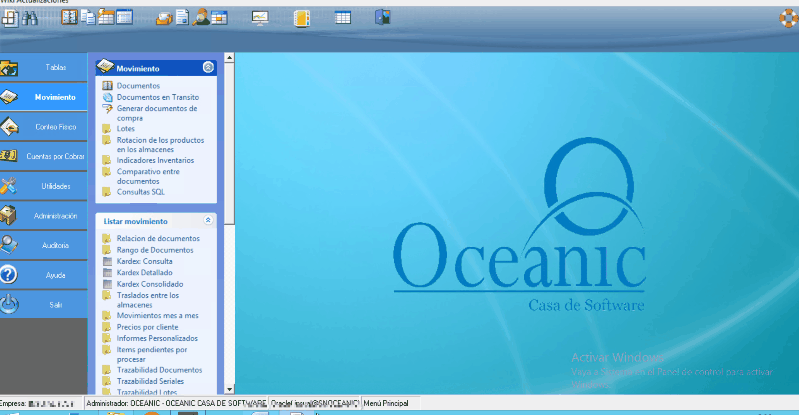Select Cuentas por Cobrar in sidebar

(44, 157)
